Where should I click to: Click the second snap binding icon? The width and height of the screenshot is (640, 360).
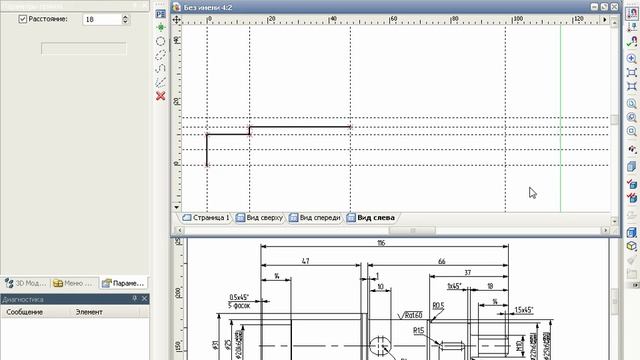click(632, 27)
